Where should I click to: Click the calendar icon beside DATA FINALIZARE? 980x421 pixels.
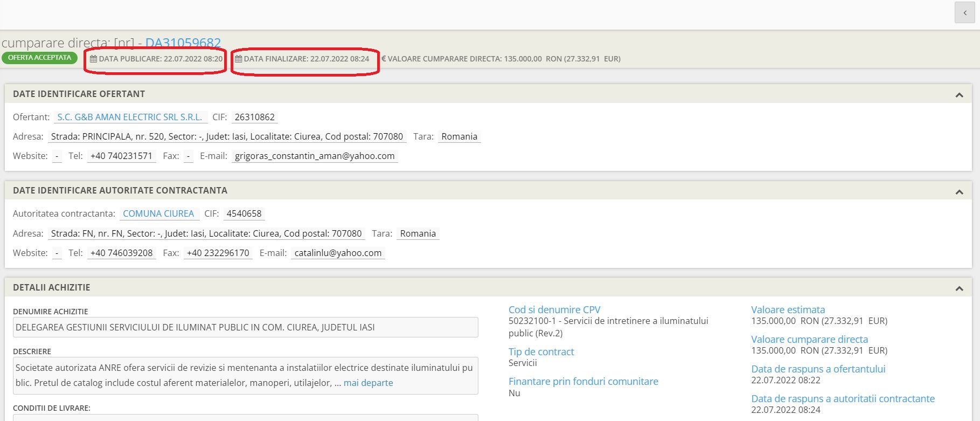point(238,59)
